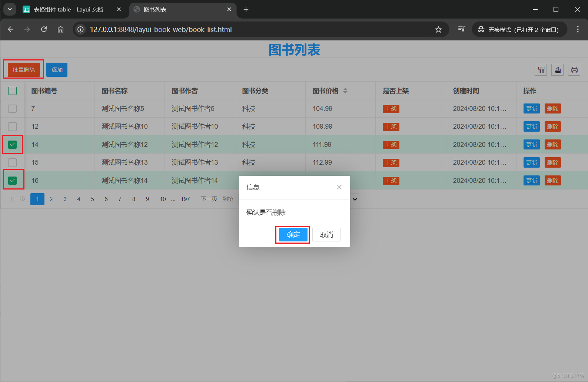Bookmark this page with the star icon
588x382 pixels.
[438, 29]
